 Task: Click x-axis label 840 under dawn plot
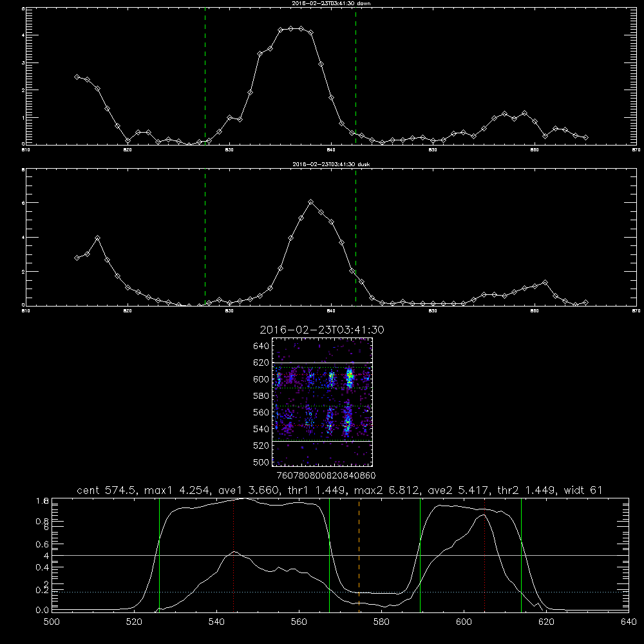tap(331, 150)
